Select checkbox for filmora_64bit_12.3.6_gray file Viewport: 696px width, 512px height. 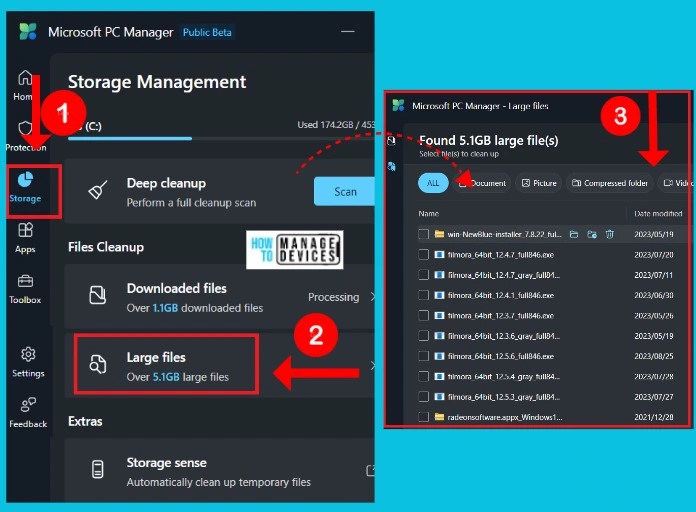[x=423, y=336]
